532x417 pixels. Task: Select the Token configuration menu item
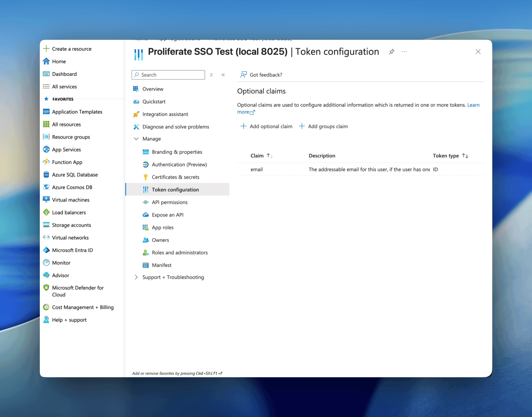[177, 189]
